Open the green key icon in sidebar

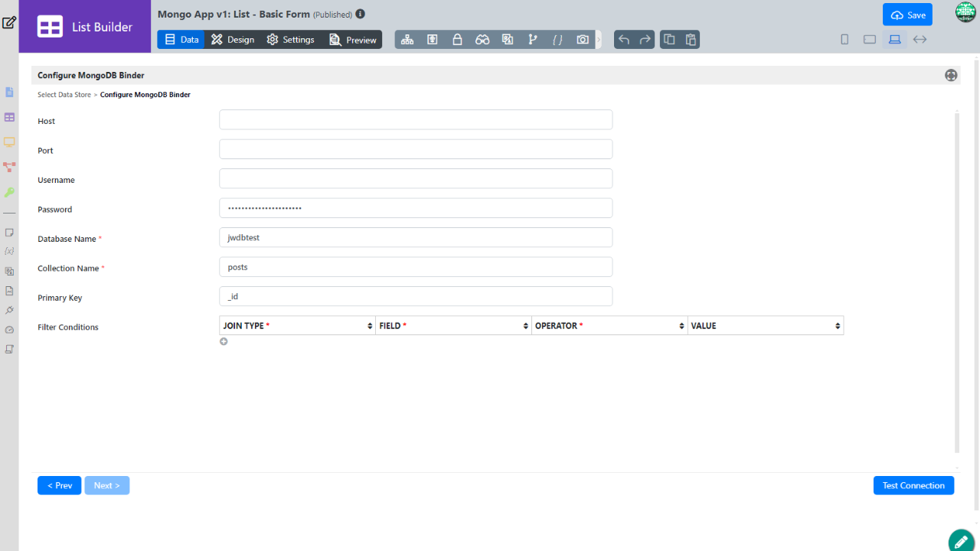9,192
